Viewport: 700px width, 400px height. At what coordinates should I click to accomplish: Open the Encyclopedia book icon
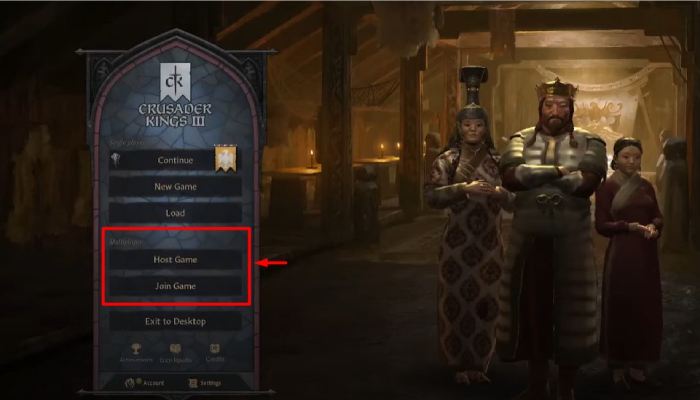point(175,349)
